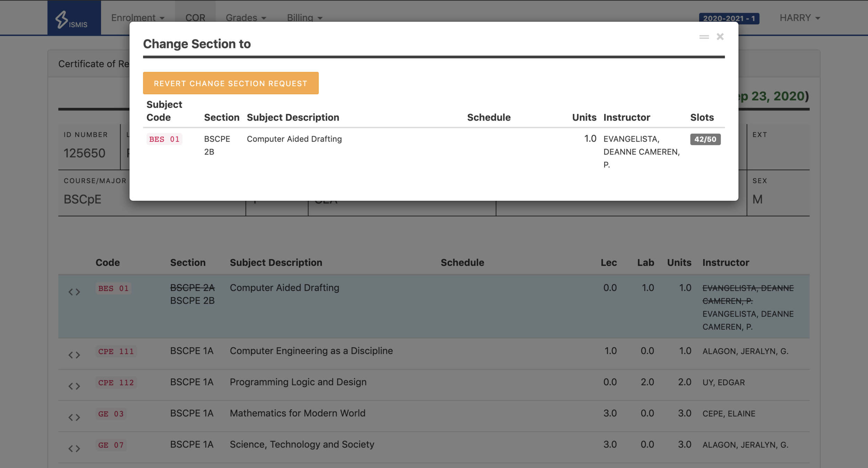The height and width of the screenshot is (468, 868).
Task: Click change-section arrows icon for CPE 111
Action: pyautogui.click(x=74, y=355)
